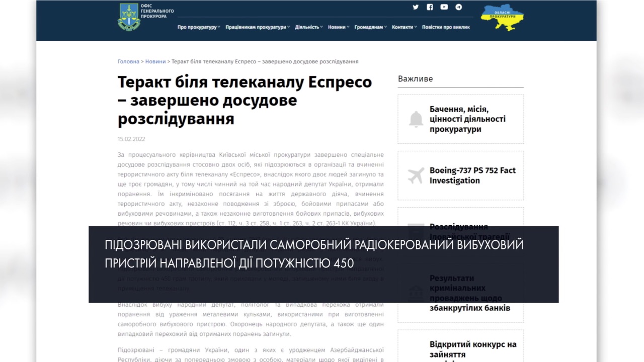Open the Повістки про виклик menu item
Viewport: 644px width, 362px height.
pyautogui.click(x=446, y=27)
